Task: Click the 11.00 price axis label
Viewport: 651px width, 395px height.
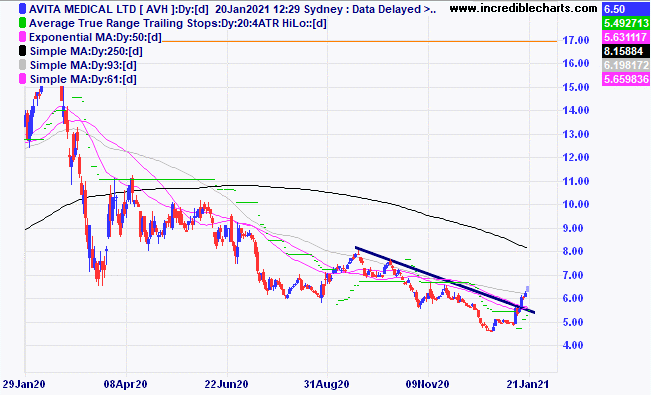Action: tap(576, 181)
